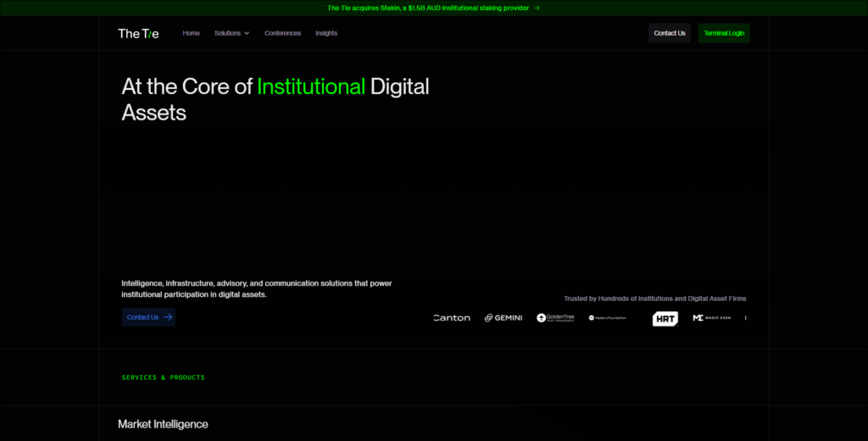Click the Market Intelligence heading

point(163,424)
